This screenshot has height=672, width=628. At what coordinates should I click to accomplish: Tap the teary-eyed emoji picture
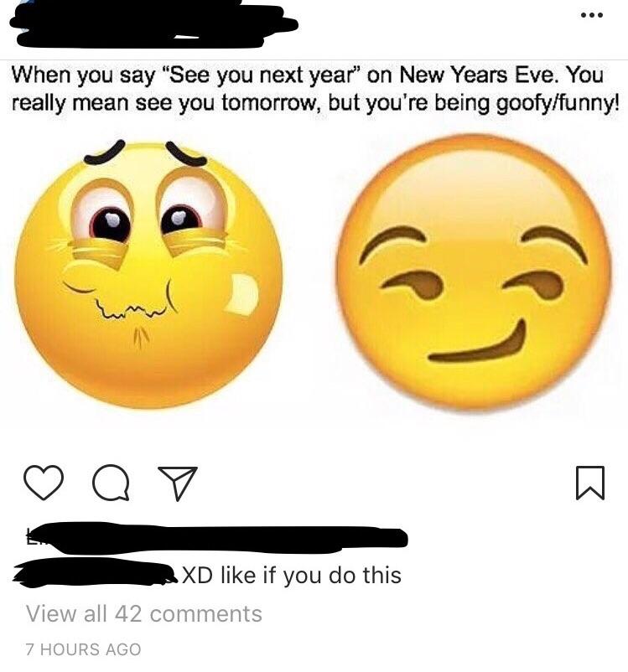[x=149, y=273]
